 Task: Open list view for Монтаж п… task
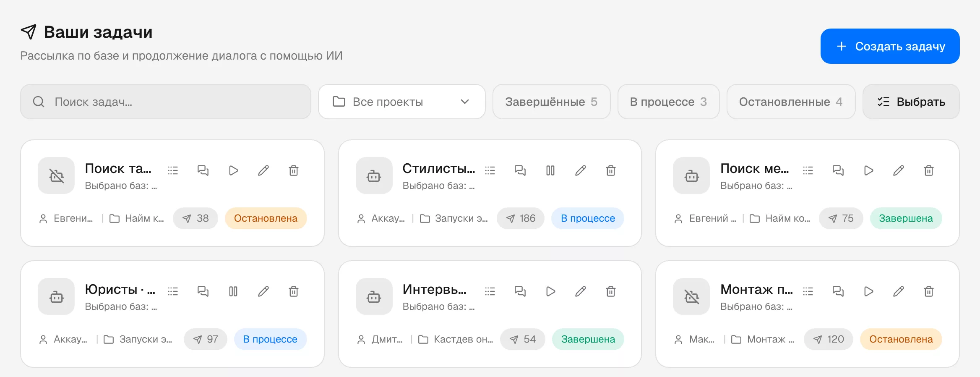[808, 291]
